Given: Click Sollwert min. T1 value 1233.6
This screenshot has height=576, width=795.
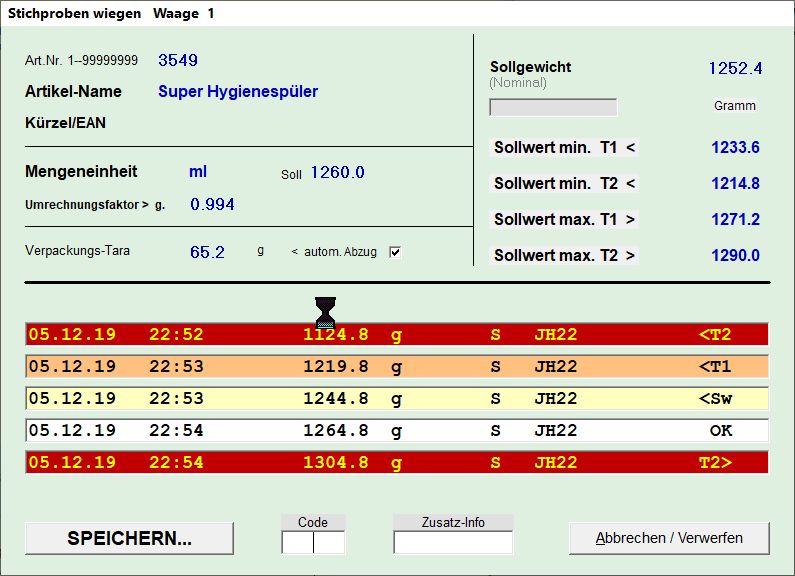Looking at the screenshot, I should point(735,148).
